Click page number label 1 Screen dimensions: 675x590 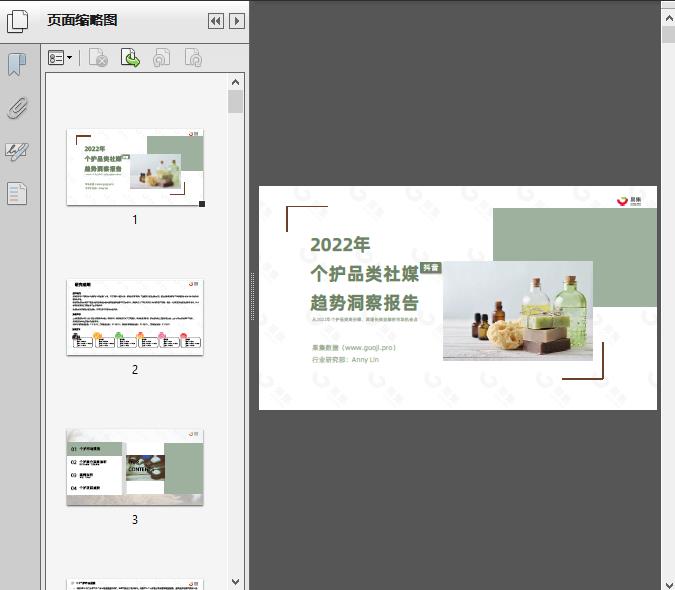135,220
